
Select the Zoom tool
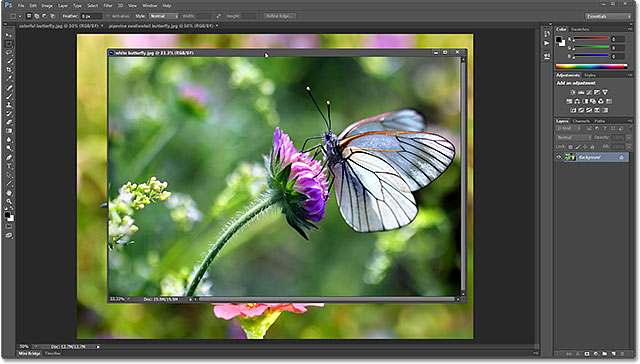[x=9, y=201]
